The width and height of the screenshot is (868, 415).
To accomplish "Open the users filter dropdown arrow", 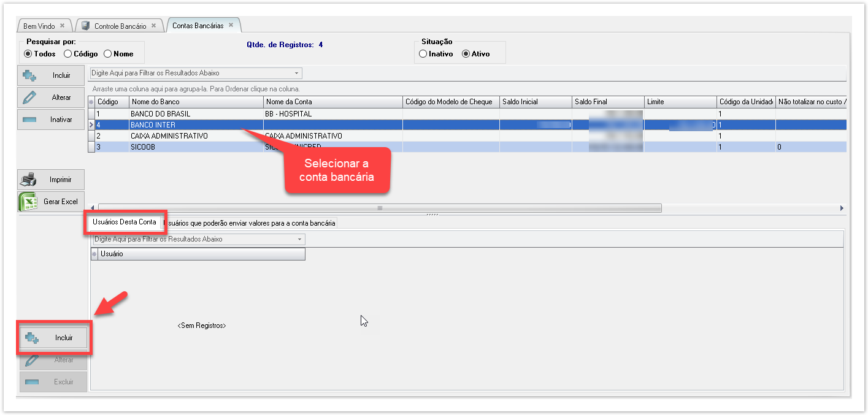I will pyautogui.click(x=299, y=239).
